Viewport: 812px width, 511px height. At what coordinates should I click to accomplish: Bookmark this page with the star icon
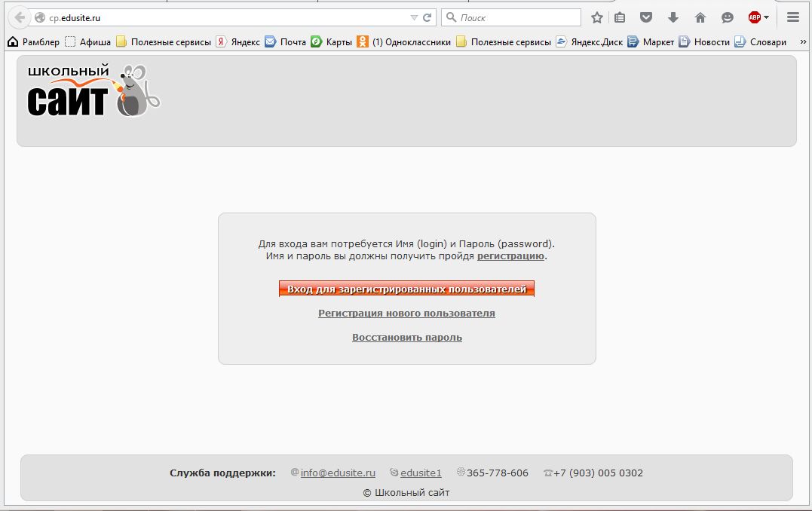click(x=597, y=17)
